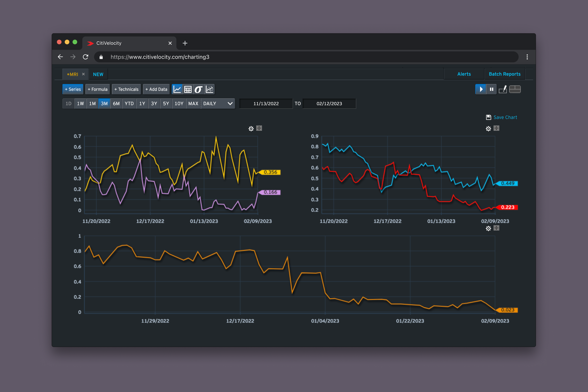Click the sigma statistics icon
The height and width of the screenshot is (392, 588).
[x=199, y=89]
